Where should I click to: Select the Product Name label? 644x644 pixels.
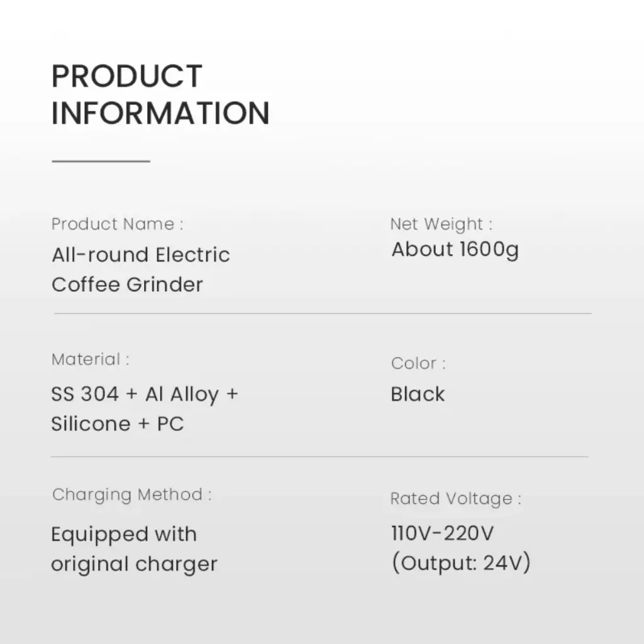(118, 225)
